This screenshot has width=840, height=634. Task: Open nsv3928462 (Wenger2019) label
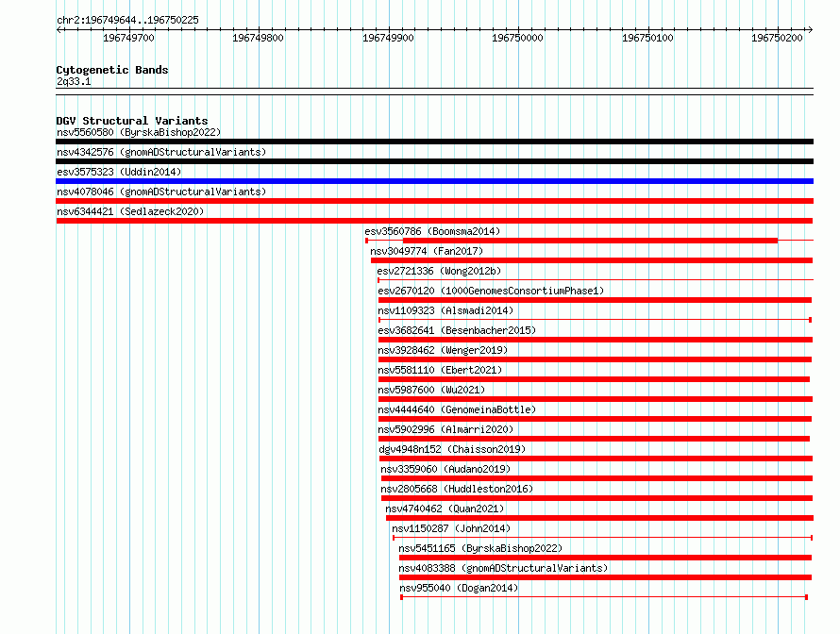(443, 350)
